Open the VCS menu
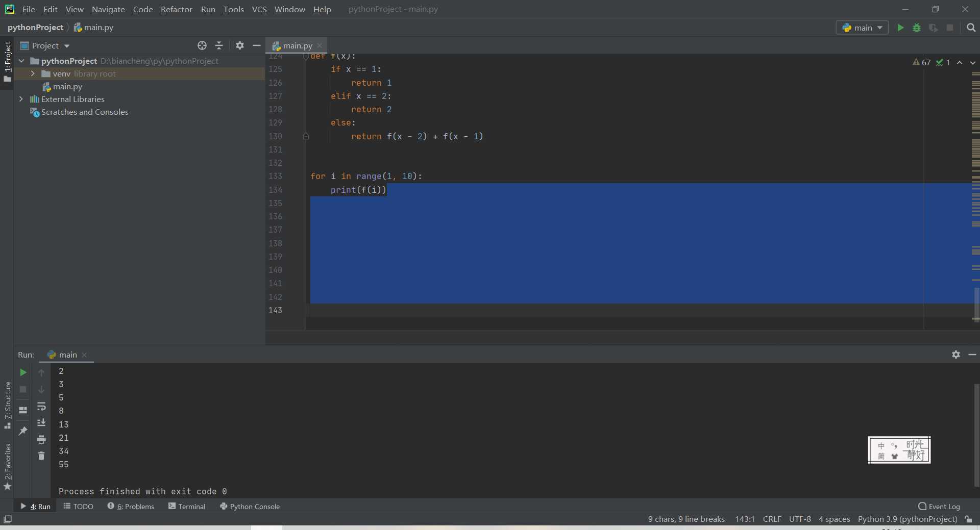This screenshot has width=980, height=530. point(259,9)
